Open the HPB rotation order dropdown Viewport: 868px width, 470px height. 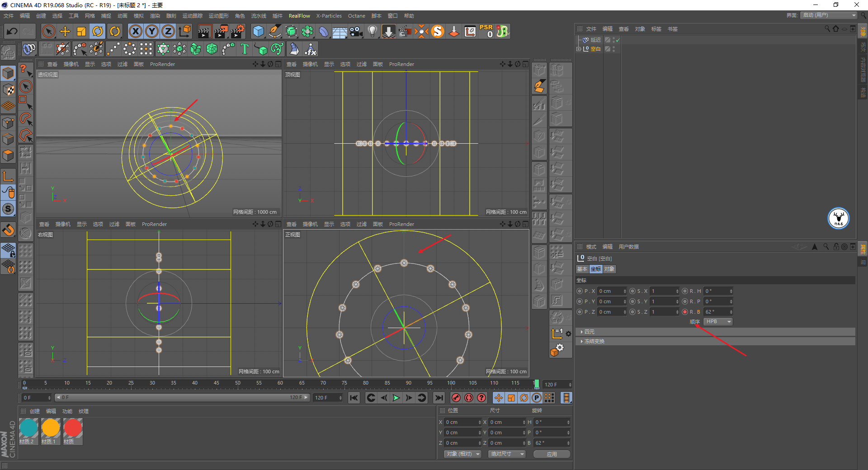[x=718, y=322]
